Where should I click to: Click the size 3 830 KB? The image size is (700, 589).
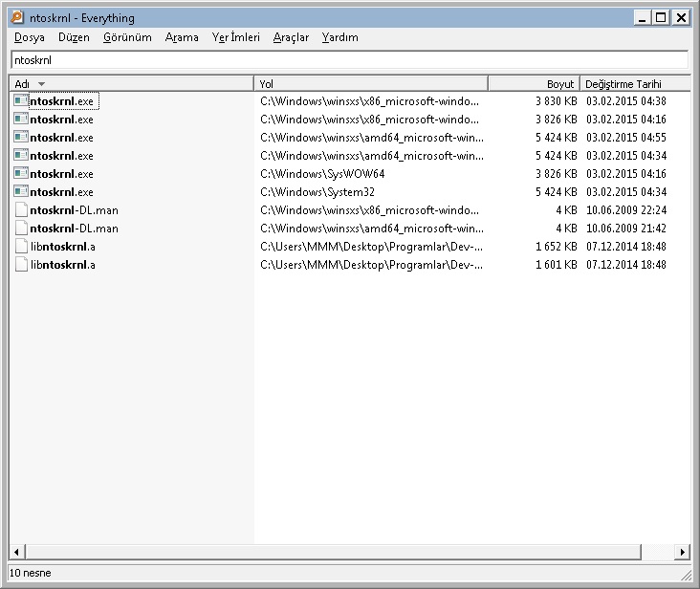coord(557,101)
